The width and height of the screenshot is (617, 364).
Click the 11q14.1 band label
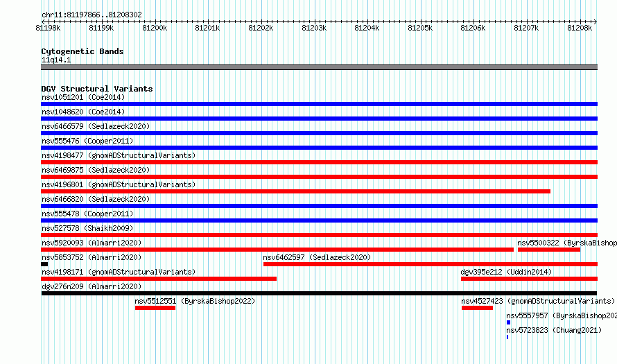click(56, 60)
